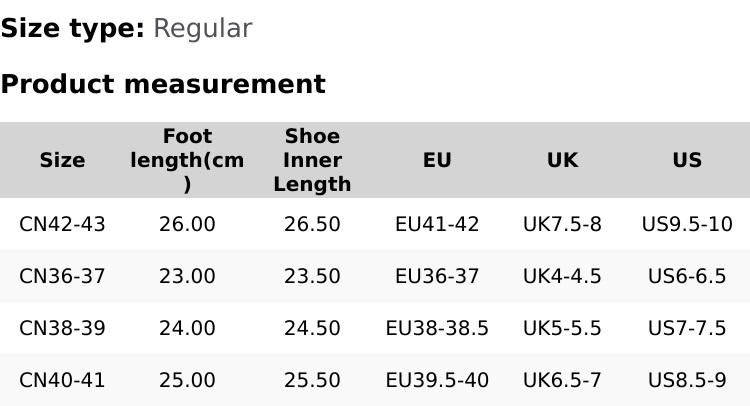Select the Shoe Inner Length header

(x=312, y=160)
